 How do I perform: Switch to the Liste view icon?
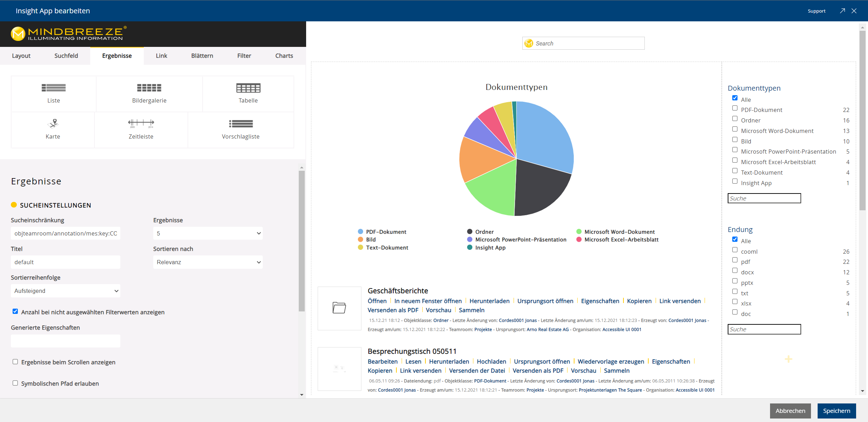[54, 92]
